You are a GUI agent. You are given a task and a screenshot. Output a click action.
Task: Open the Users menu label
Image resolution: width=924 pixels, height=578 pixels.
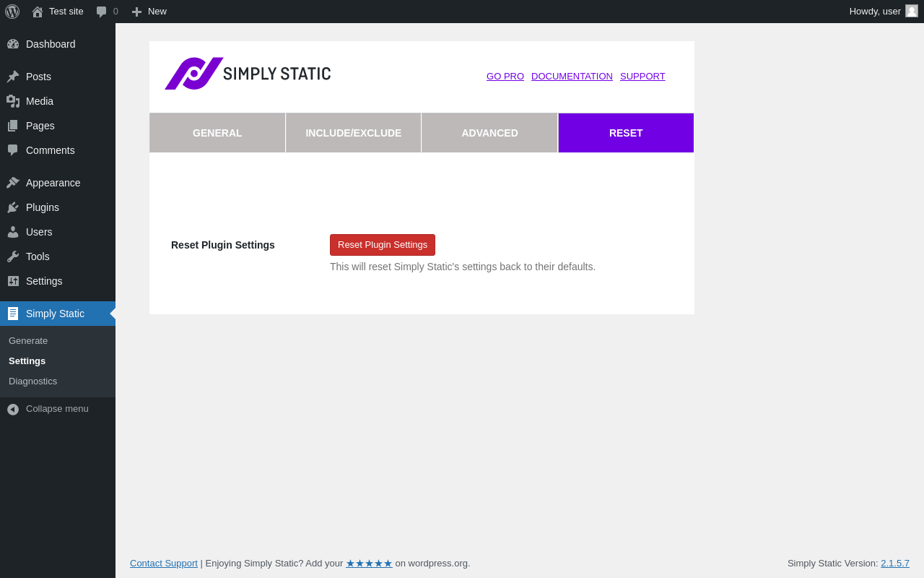pos(39,232)
